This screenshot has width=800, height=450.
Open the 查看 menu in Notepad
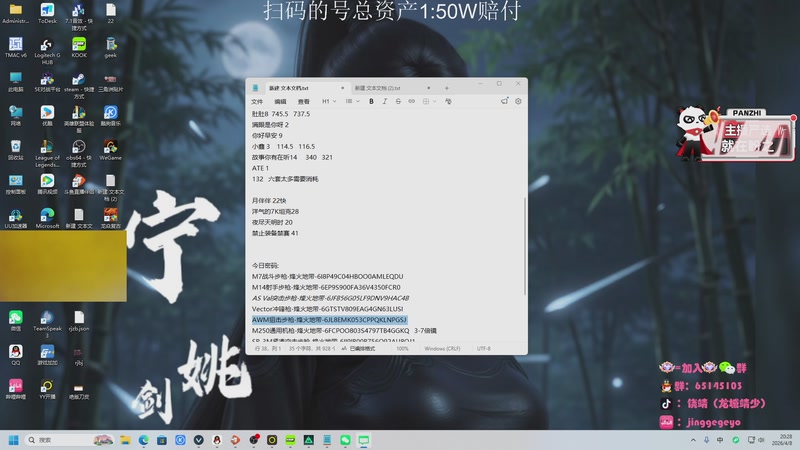click(304, 102)
